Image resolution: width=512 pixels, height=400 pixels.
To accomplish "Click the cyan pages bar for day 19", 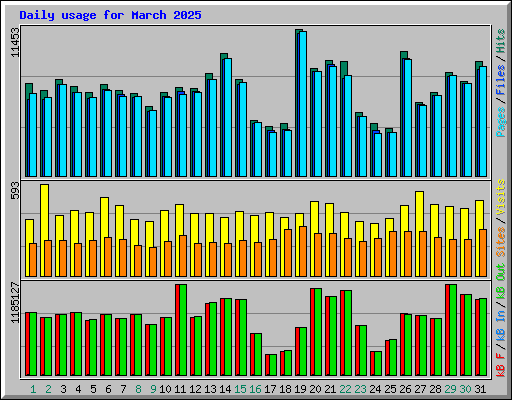I will [x=303, y=104].
